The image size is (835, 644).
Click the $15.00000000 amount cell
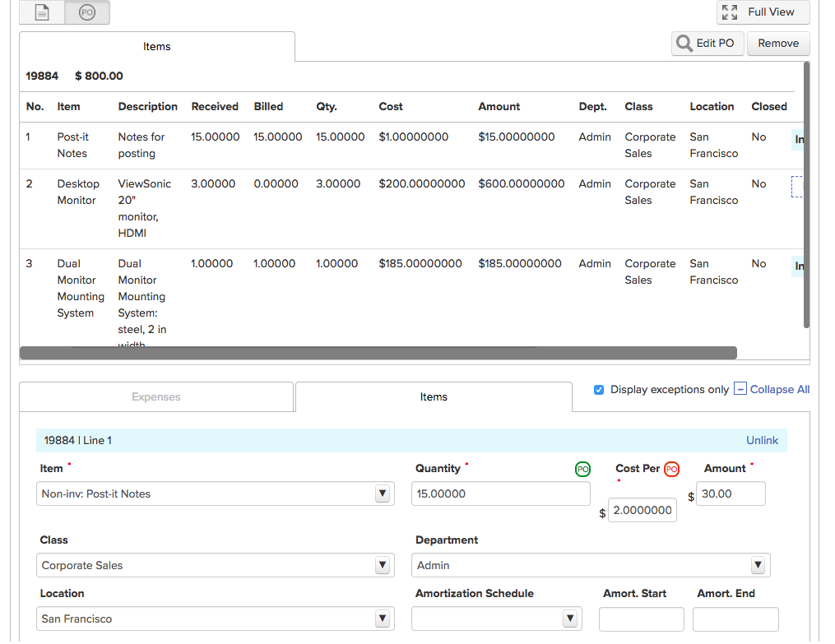tap(516, 137)
